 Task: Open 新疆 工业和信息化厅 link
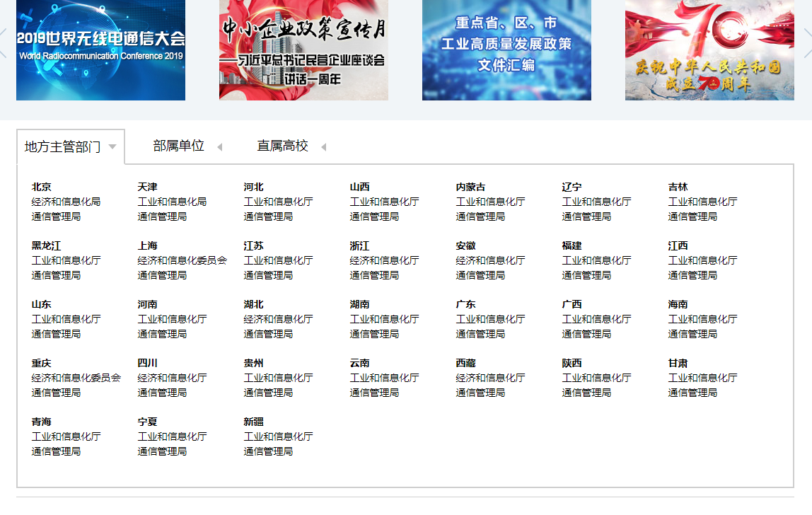278,436
